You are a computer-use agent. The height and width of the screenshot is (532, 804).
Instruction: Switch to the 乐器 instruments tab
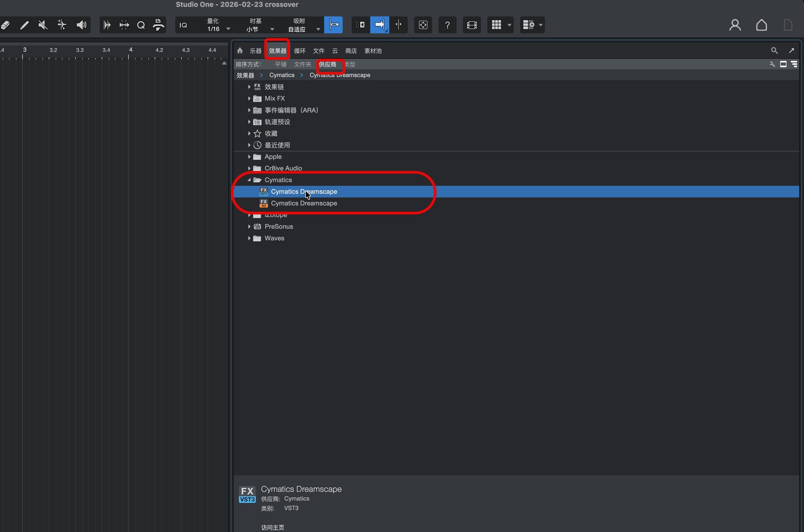255,51
